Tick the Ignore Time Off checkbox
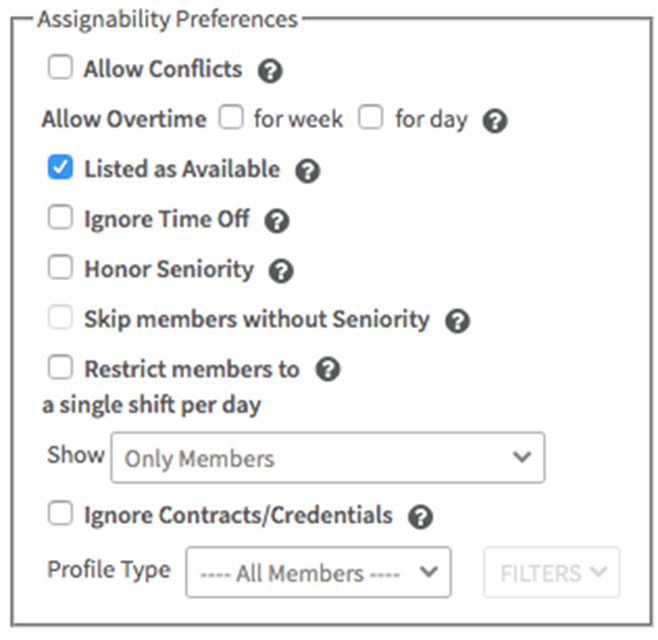Image resolution: width=658 pixels, height=640 pixels. pos(60,217)
